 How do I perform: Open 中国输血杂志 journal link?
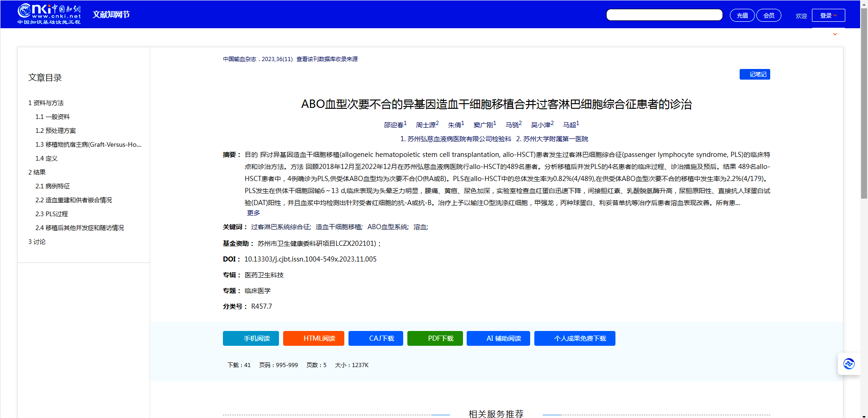click(239, 59)
